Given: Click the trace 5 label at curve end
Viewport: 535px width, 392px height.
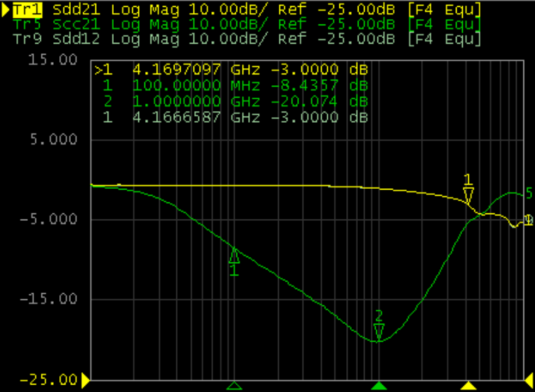Looking at the screenshot, I should pos(529,194).
